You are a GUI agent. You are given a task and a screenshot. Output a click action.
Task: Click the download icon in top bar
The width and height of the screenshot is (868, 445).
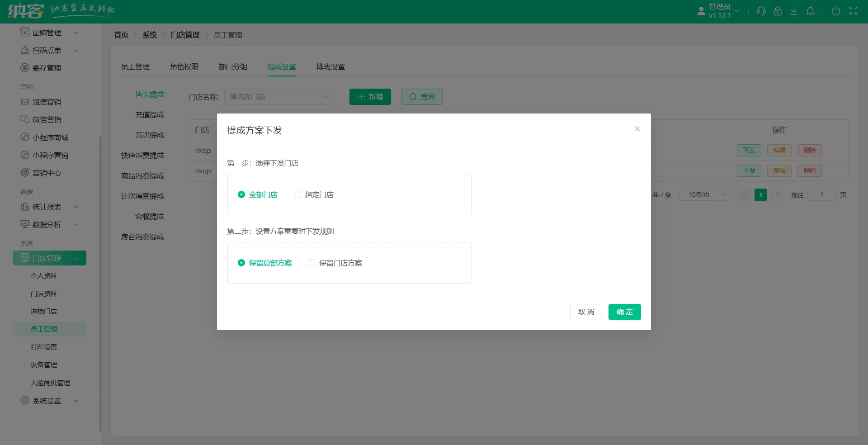(x=794, y=11)
